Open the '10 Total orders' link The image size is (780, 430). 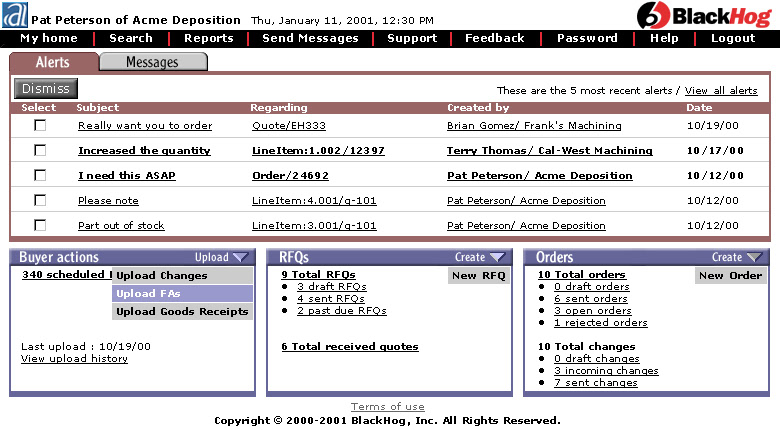point(582,275)
